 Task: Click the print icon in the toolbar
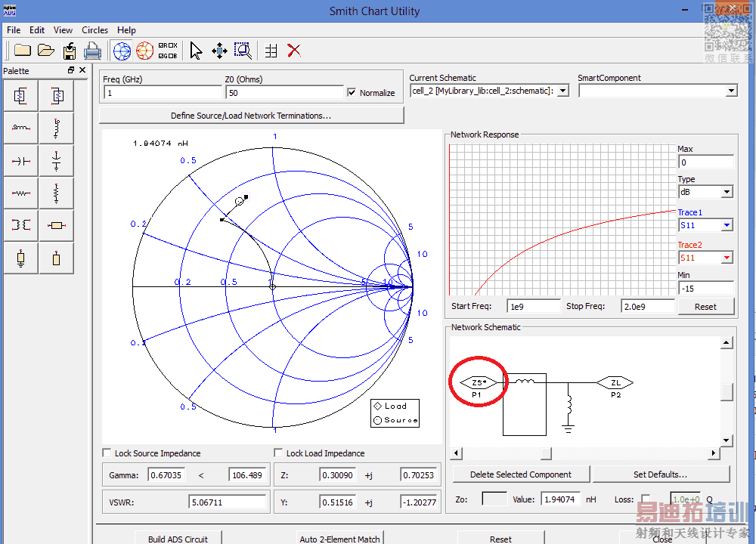point(92,51)
